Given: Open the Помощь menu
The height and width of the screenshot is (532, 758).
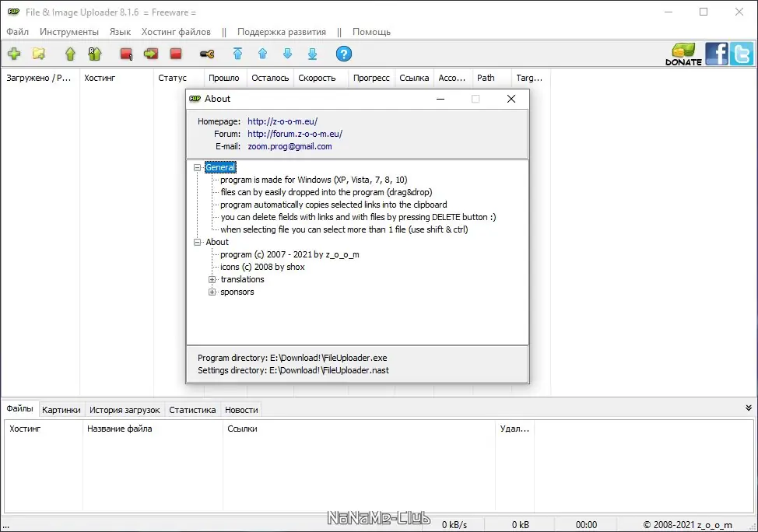Looking at the screenshot, I should pos(371,32).
